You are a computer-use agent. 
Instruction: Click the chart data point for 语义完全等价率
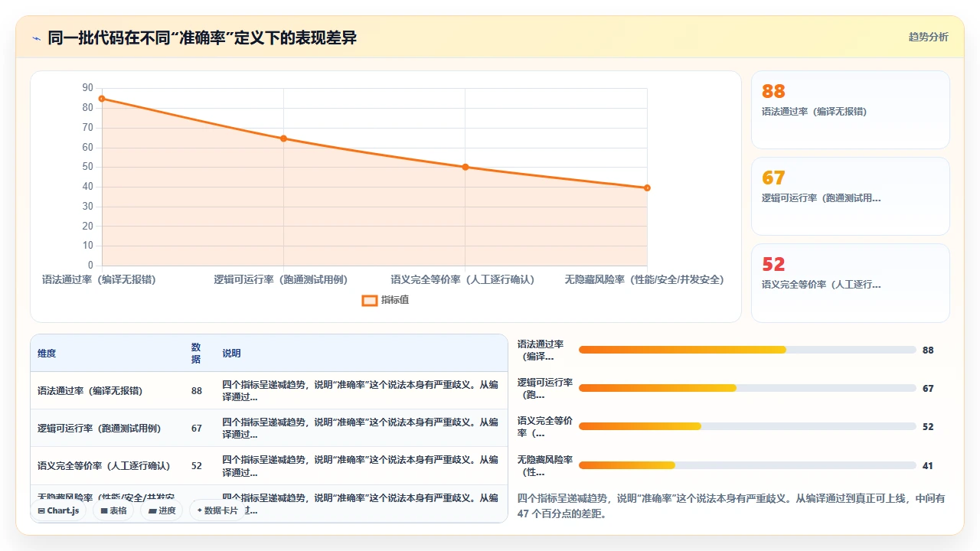[465, 167]
